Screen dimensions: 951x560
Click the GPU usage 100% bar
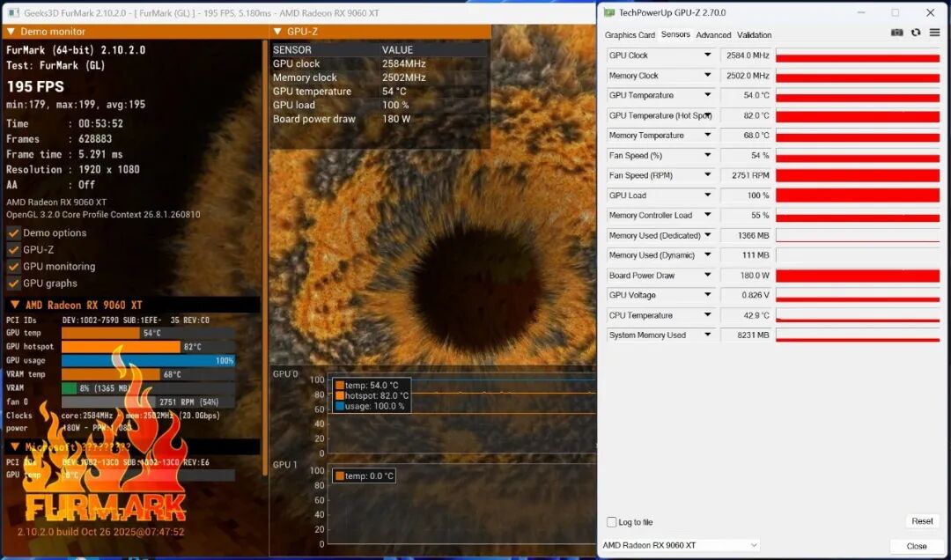[x=149, y=360]
